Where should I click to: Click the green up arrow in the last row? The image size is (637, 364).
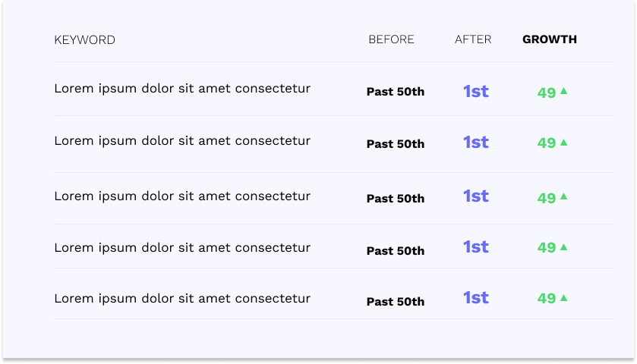pos(563,298)
